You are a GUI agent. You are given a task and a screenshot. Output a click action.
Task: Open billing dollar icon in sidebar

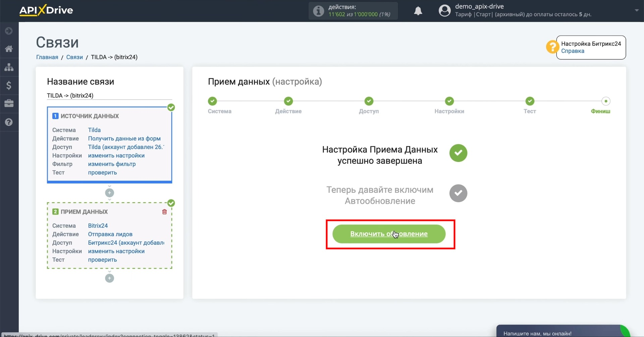pyautogui.click(x=9, y=85)
